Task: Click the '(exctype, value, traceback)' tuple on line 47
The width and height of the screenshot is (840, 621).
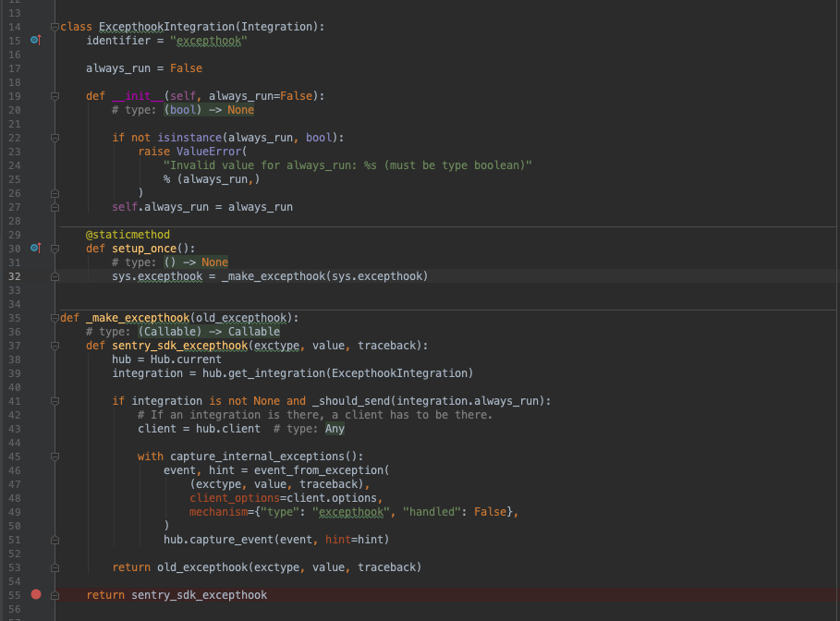Action: [277, 484]
